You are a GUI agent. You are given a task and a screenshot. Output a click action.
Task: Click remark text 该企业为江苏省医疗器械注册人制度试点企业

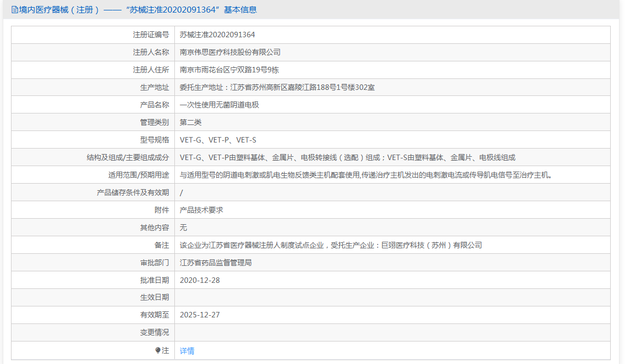tap(331, 245)
